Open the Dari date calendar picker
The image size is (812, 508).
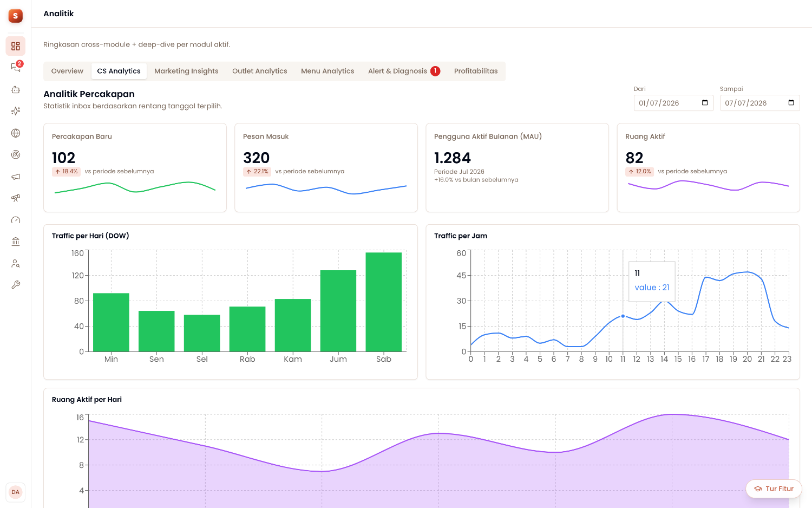(x=705, y=103)
